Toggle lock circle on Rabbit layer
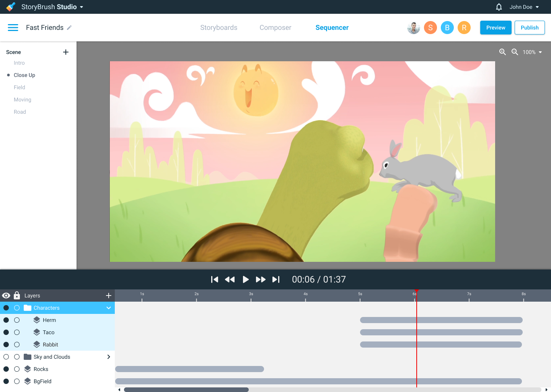 17,345
